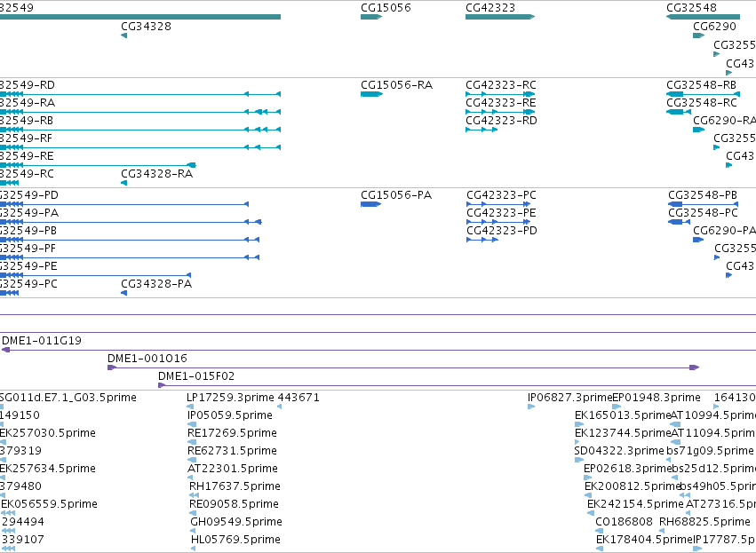
Task: Click the 379319 feature label
Action: (20, 451)
